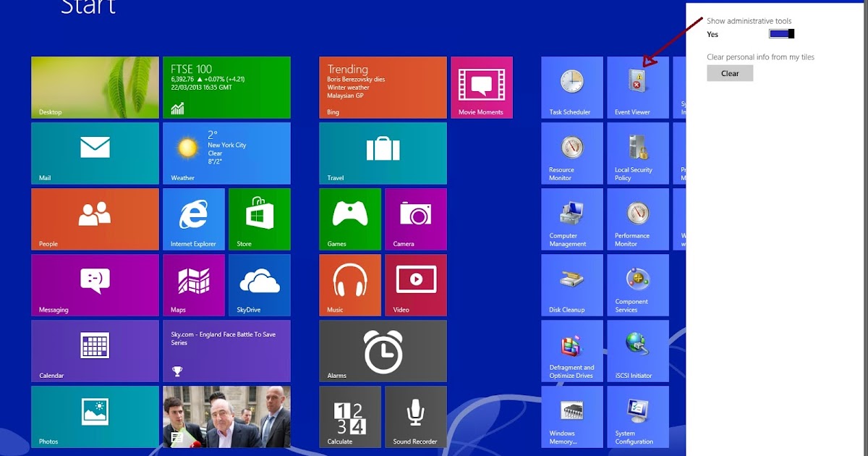Open Windows Memory diagnostic tile
868x456 pixels.
click(x=572, y=417)
